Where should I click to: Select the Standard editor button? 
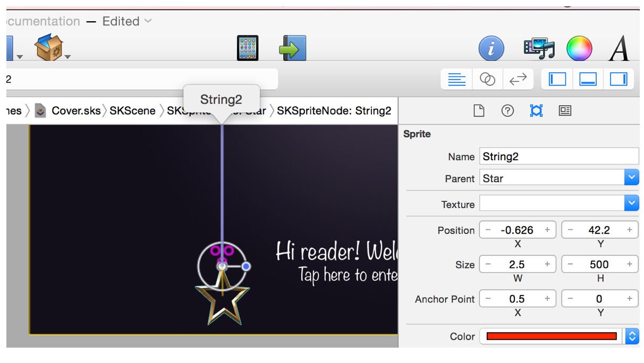(x=457, y=80)
